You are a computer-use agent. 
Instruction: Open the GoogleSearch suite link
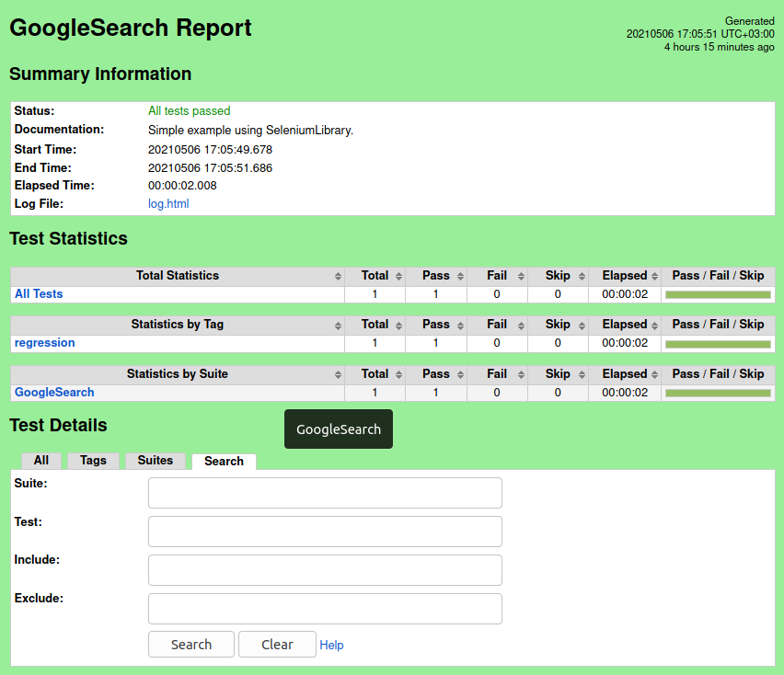[54, 392]
